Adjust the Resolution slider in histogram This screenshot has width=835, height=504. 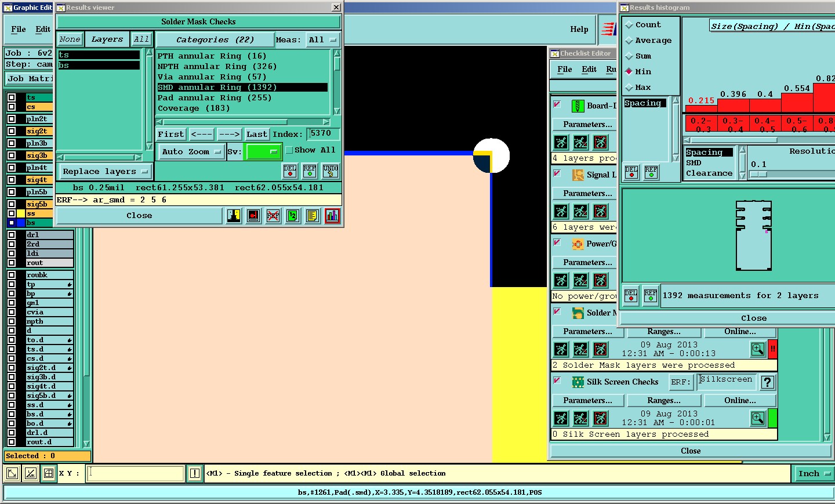(x=758, y=174)
